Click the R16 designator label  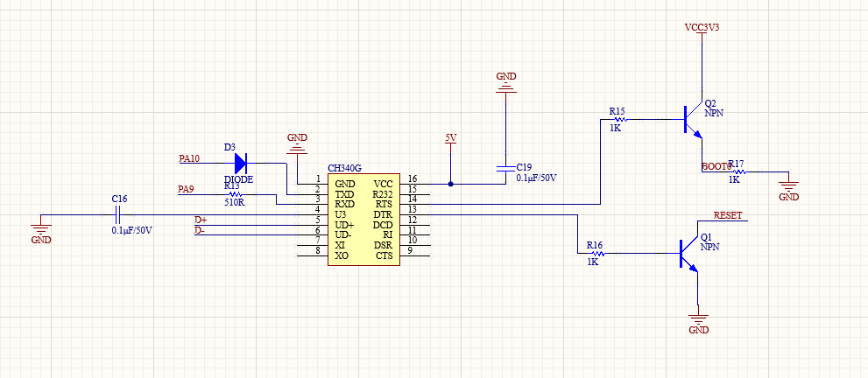[x=595, y=245]
